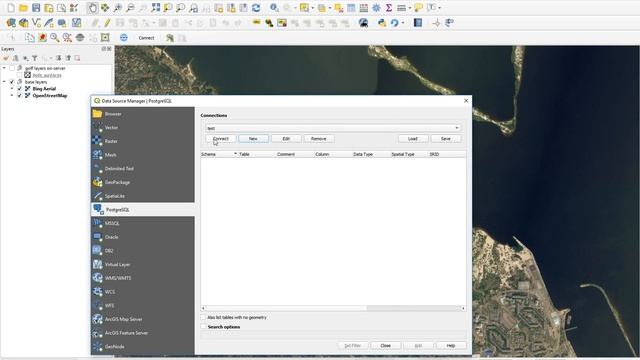This screenshot has height=360, width=640.
Task: Toggle the golf layers on server group checkbox
Action: point(12,68)
